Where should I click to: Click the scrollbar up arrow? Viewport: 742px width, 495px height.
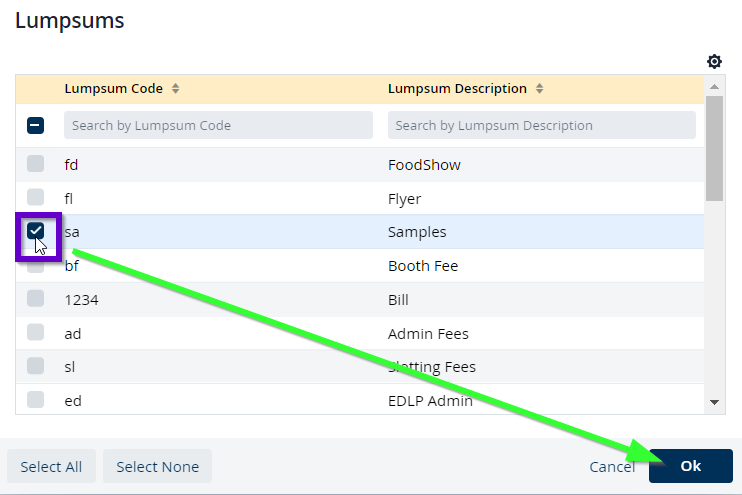714,88
